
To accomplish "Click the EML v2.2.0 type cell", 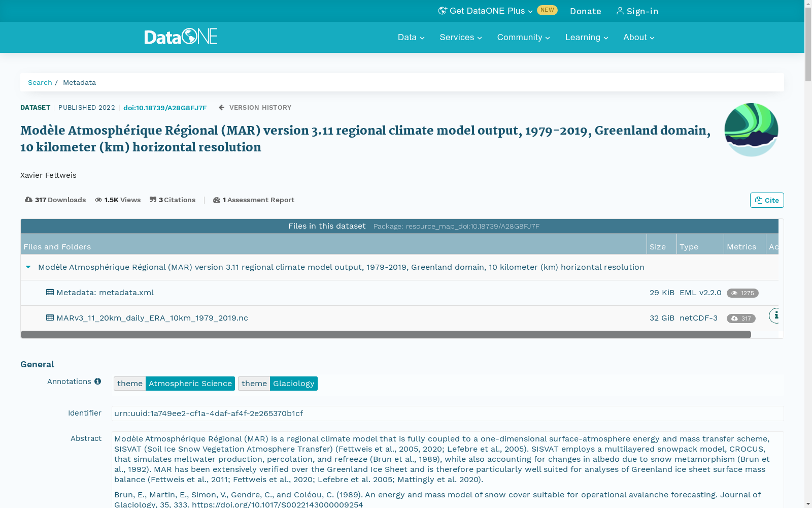I will 700,293.
